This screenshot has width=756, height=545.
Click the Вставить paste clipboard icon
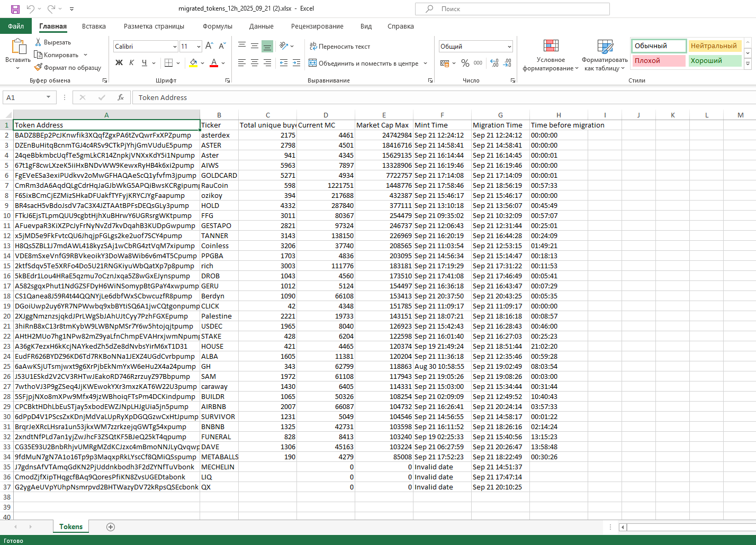pos(18,47)
